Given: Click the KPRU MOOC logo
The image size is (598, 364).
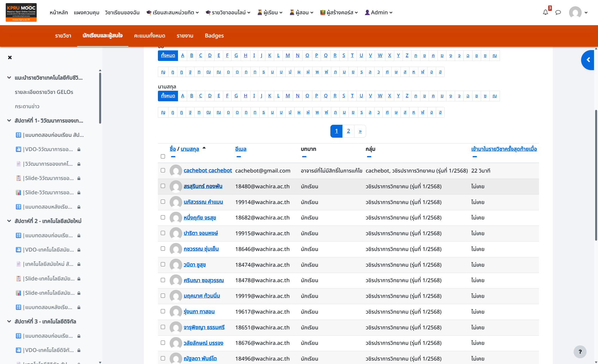Looking at the screenshot, I should coord(21,12).
